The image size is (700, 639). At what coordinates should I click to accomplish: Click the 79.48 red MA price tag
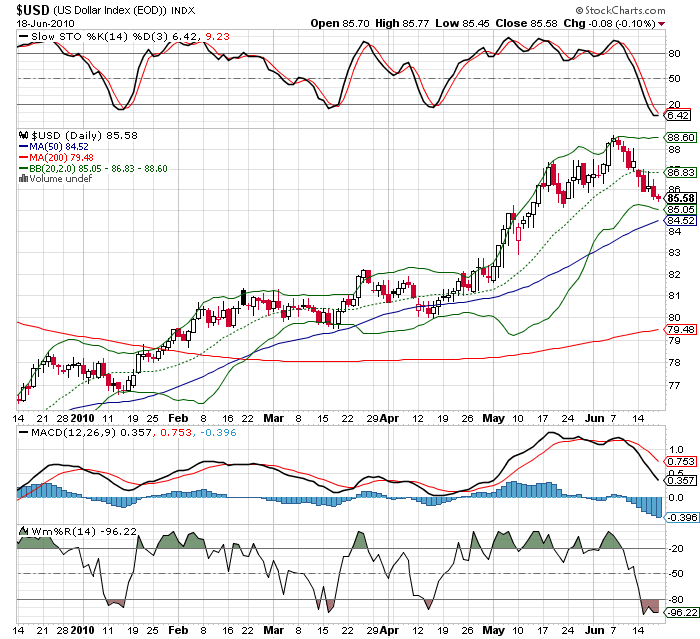[x=679, y=329]
